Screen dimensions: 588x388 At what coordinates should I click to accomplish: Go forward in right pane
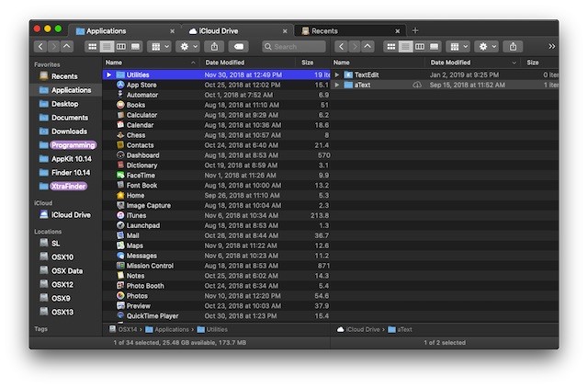tap(355, 47)
